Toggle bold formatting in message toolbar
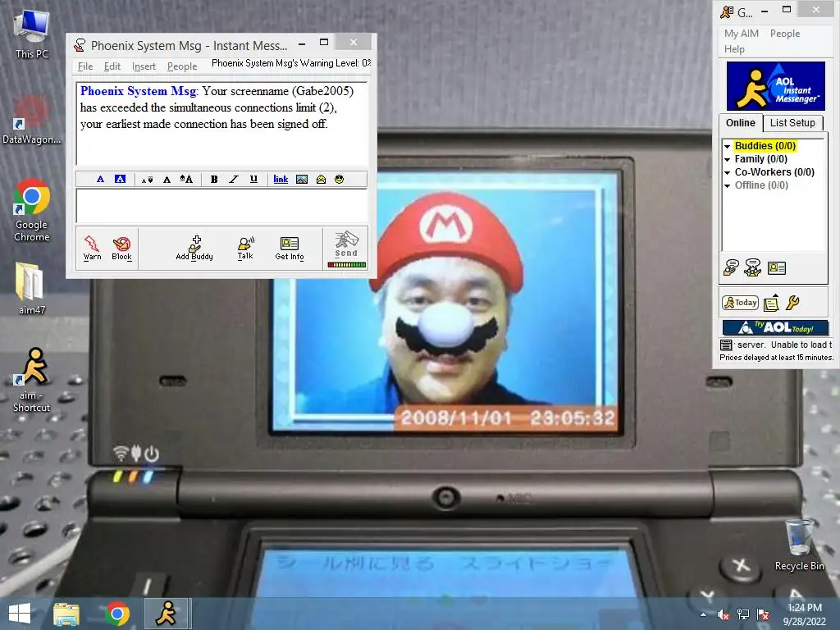 (214, 180)
